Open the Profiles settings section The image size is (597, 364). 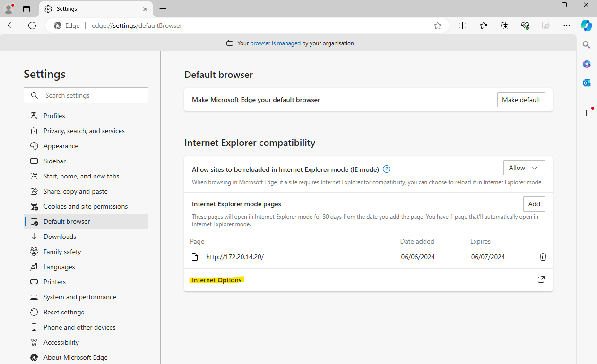[x=86, y=116]
